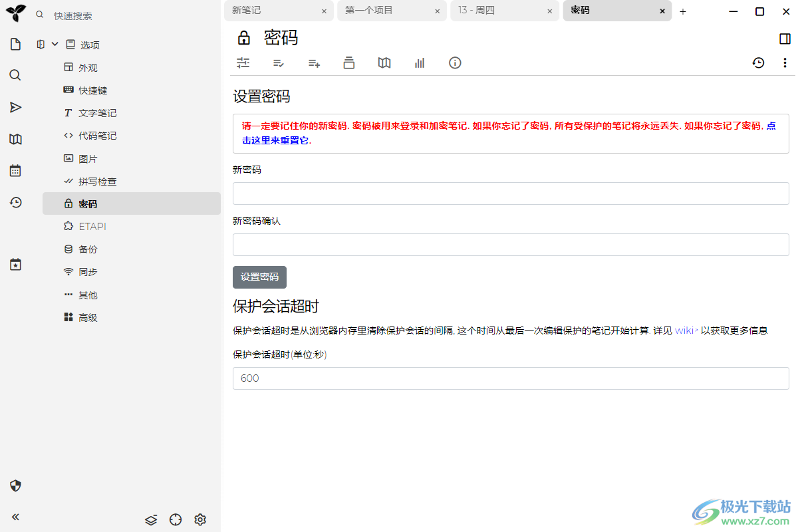This screenshot has width=798, height=532.
Task: Open the note map icon in the ribbon
Action: coord(384,63)
